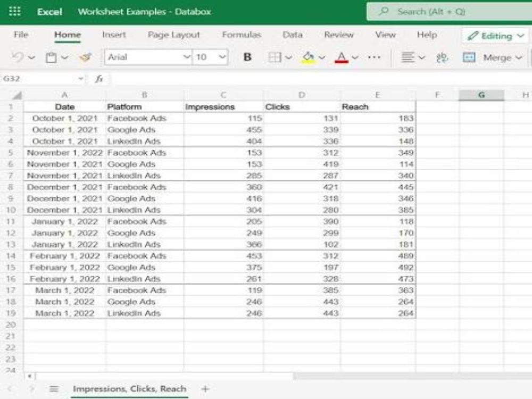Expand the fill color dropdown arrow
This screenshot has height=399, width=532.
point(322,57)
